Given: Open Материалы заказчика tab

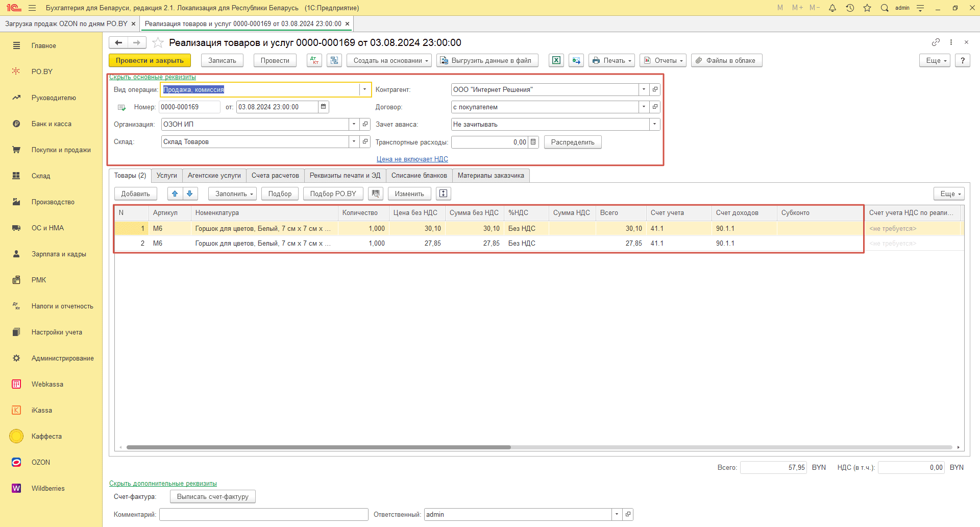Looking at the screenshot, I should [x=491, y=175].
